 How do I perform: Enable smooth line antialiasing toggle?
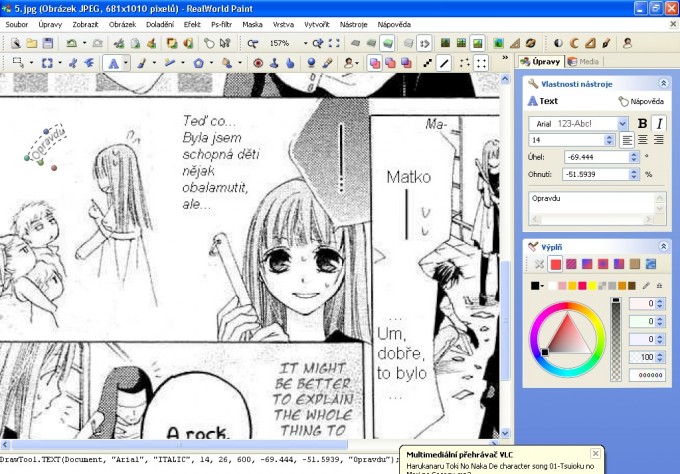[444, 63]
